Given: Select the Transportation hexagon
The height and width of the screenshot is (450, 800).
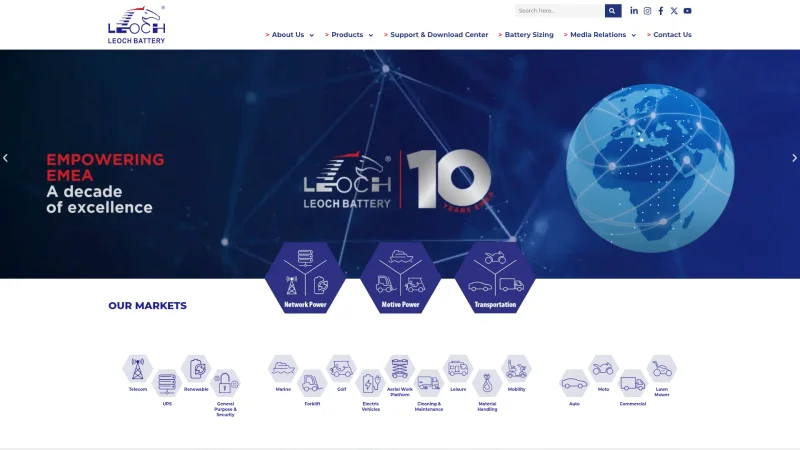Looking at the screenshot, I should 495,278.
